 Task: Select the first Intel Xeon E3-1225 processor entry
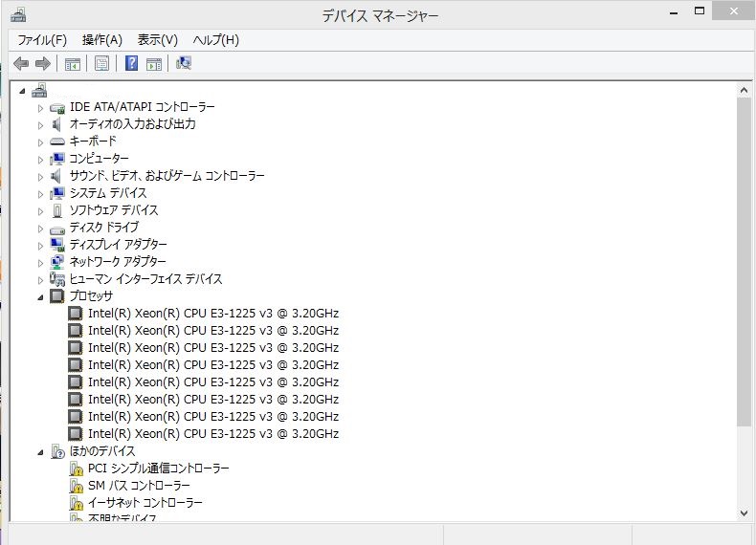coord(213,314)
